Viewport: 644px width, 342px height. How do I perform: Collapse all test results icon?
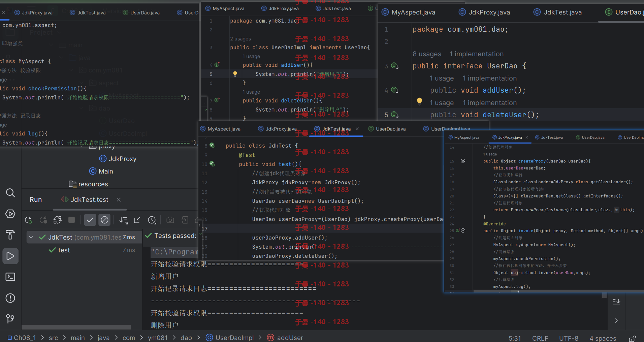(137, 220)
